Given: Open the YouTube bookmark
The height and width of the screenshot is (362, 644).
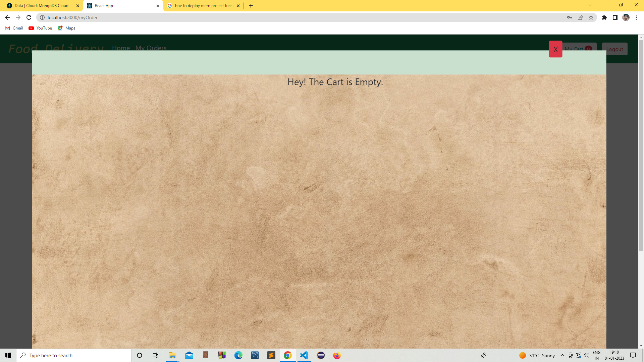Looking at the screenshot, I should pos(40,28).
